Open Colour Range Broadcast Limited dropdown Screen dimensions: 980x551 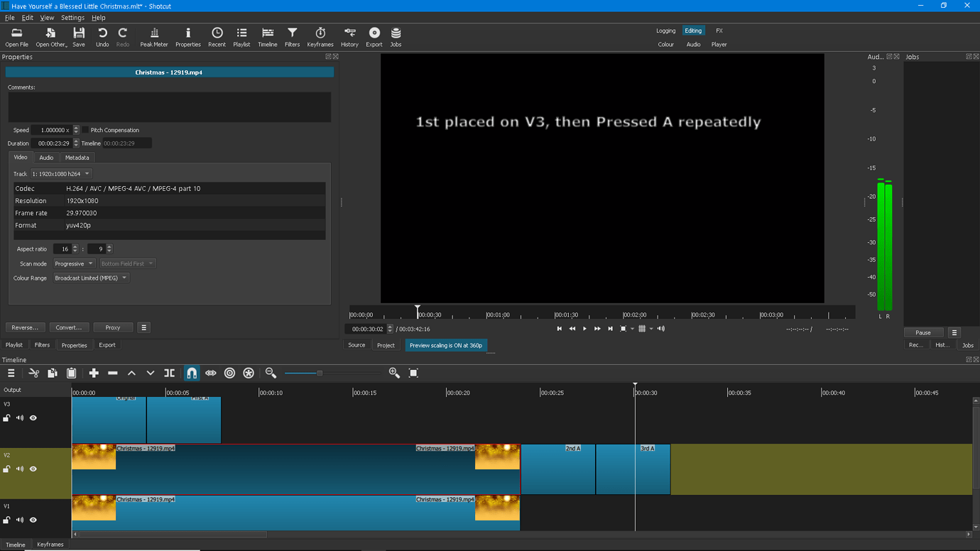coord(91,278)
